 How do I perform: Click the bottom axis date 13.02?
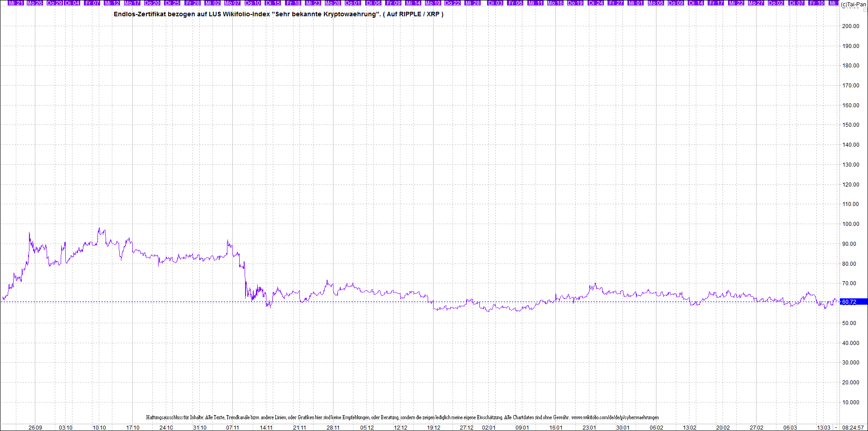pos(690,428)
